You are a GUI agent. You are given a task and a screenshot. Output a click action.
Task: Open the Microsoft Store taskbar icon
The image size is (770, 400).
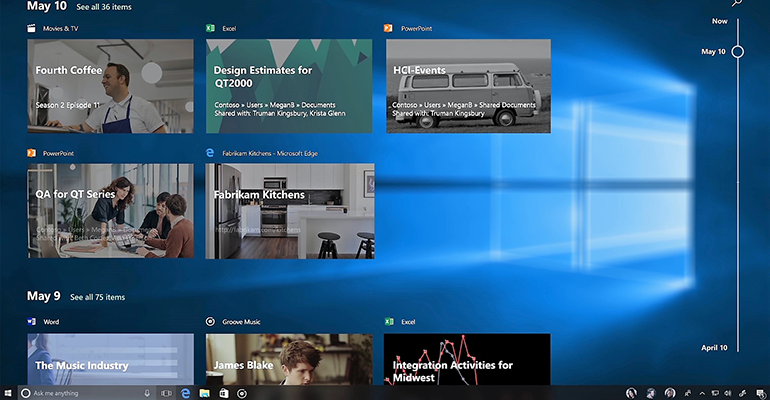223,393
